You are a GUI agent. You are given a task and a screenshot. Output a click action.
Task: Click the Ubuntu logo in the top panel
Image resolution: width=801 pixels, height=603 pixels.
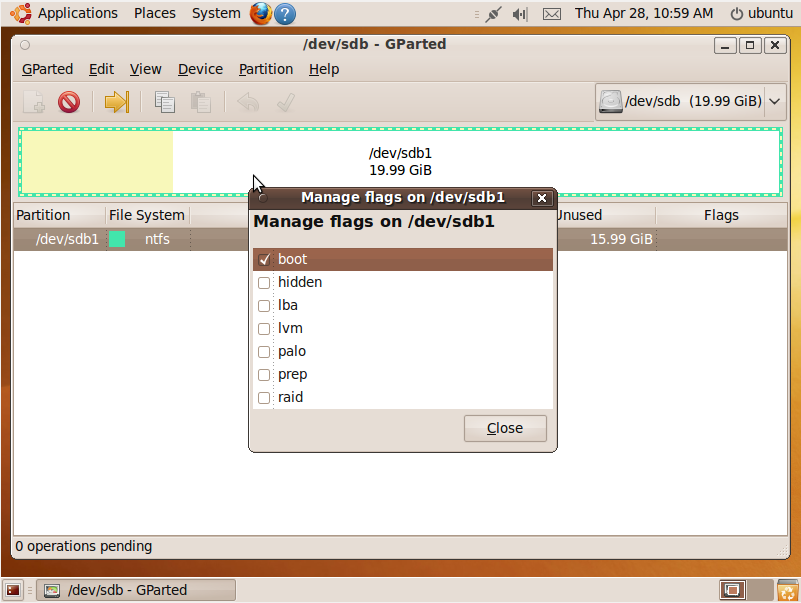coord(21,13)
